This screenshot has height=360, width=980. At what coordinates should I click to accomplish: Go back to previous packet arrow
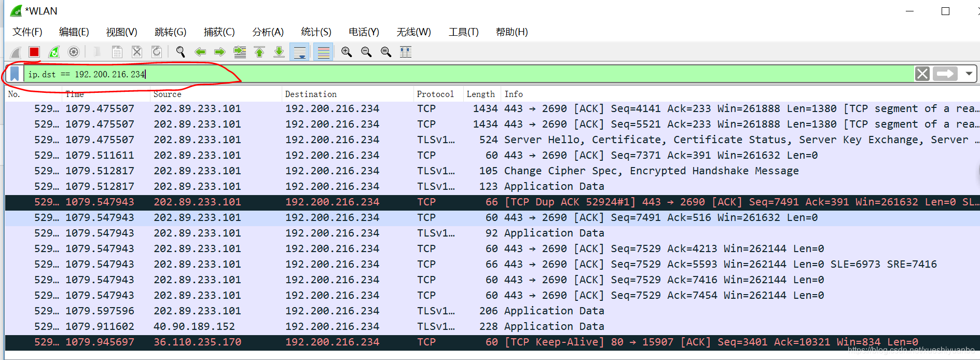(200, 52)
